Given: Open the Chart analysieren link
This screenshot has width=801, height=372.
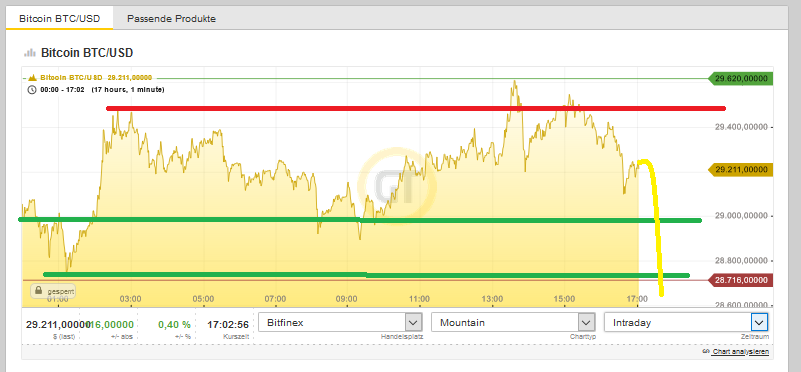Looking at the screenshot, I should point(740,352).
